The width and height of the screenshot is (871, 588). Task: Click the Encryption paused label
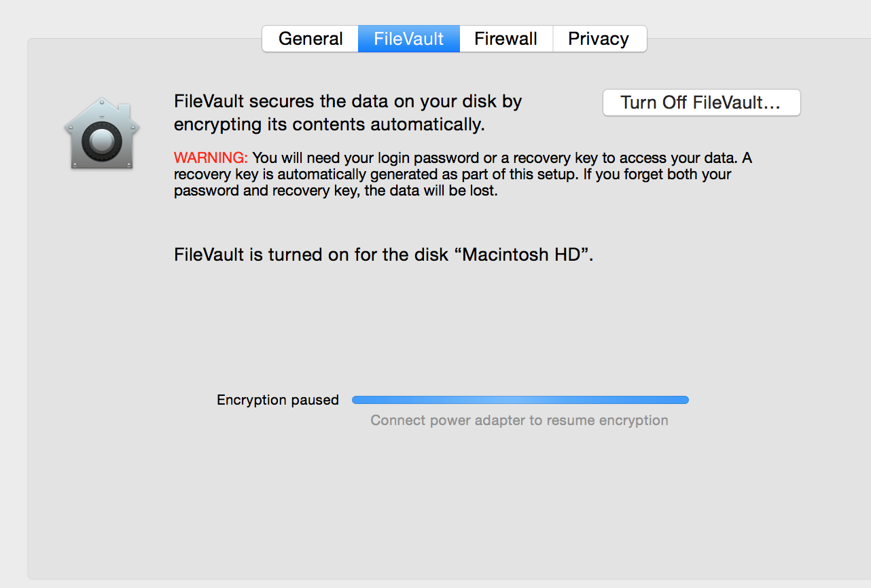tap(278, 400)
